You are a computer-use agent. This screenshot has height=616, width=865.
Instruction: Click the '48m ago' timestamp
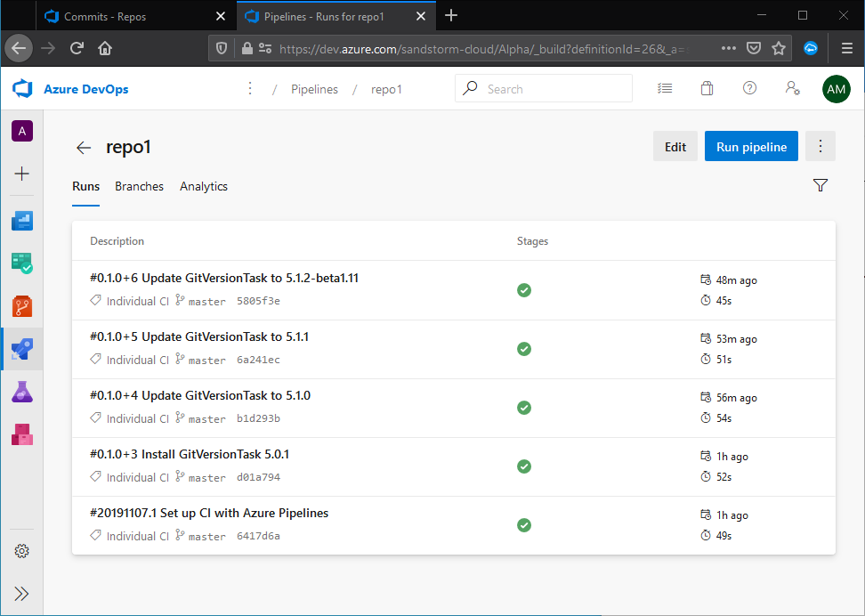click(737, 280)
